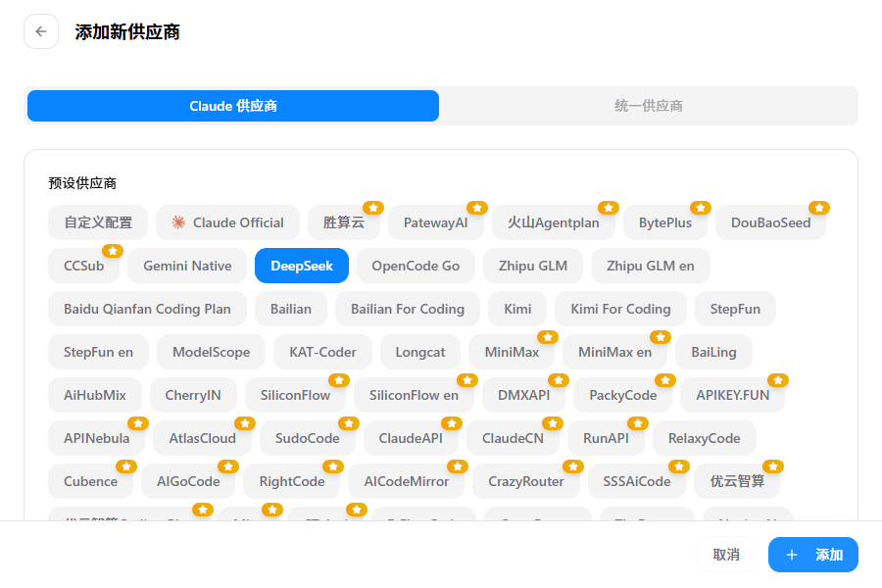882x588 pixels.
Task: Choose OpenCode Go preset
Action: pyautogui.click(x=416, y=266)
